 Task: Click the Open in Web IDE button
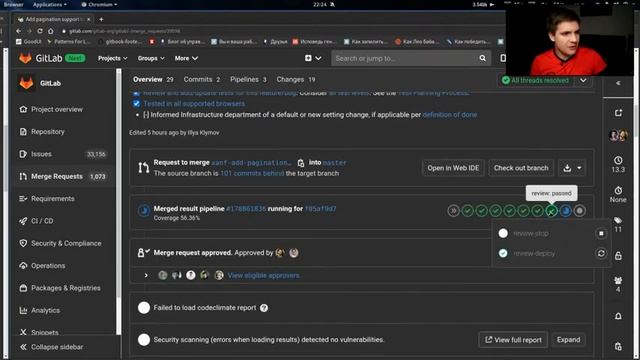[453, 168]
